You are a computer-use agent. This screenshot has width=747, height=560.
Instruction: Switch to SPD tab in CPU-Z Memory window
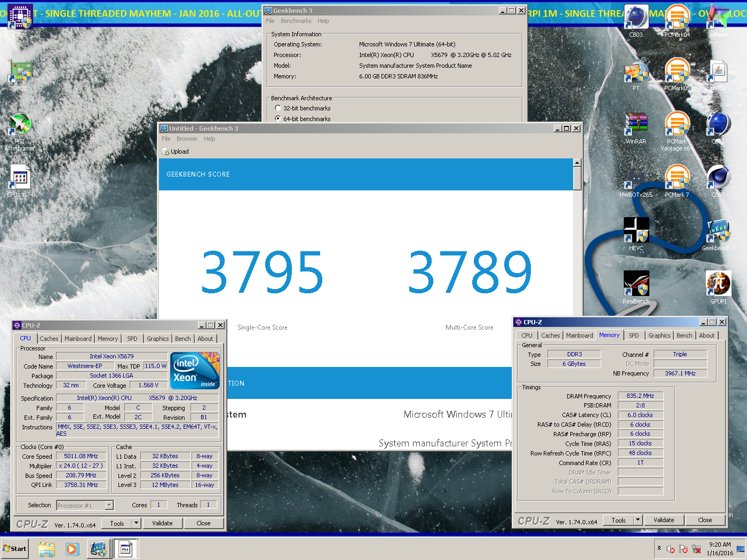point(633,335)
